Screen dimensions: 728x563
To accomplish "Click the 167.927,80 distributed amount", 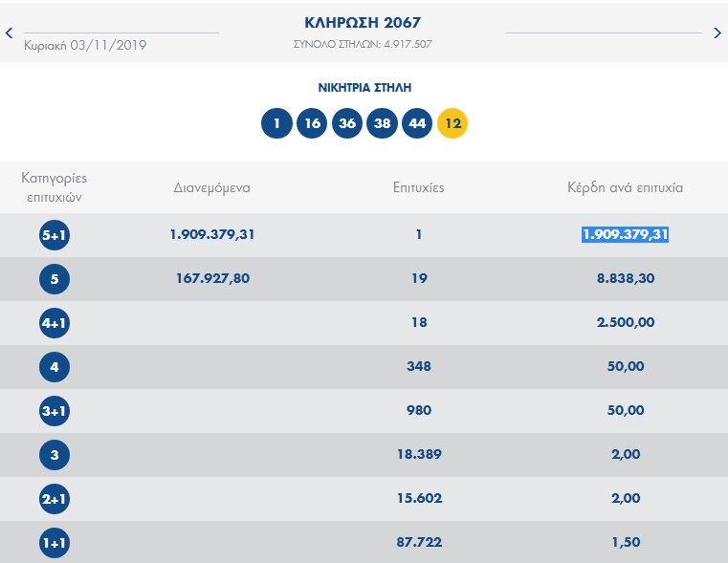I will pos(213,278).
